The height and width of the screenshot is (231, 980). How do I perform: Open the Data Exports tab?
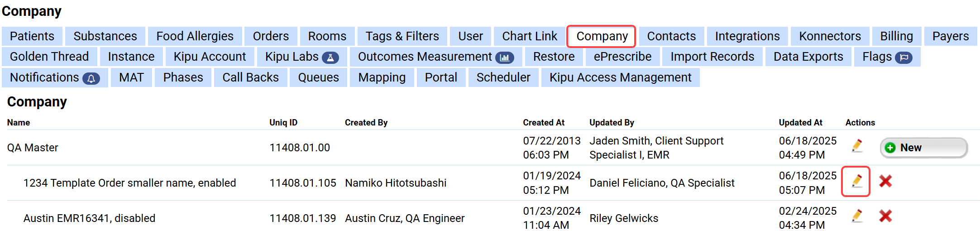808,57
